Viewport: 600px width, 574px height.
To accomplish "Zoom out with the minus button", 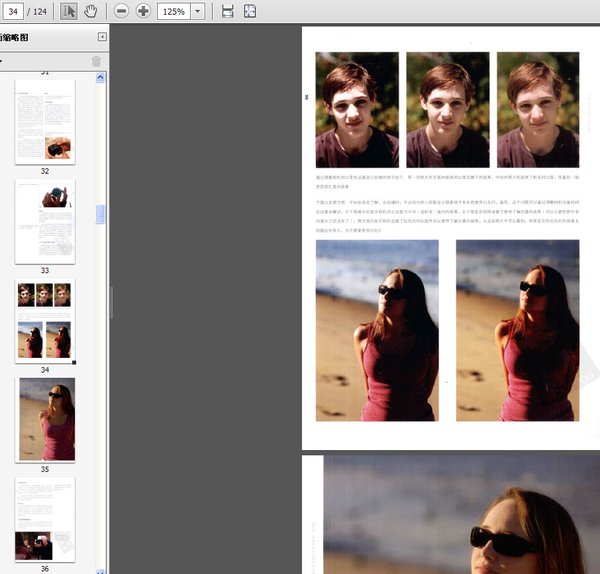I will pyautogui.click(x=121, y=11).
